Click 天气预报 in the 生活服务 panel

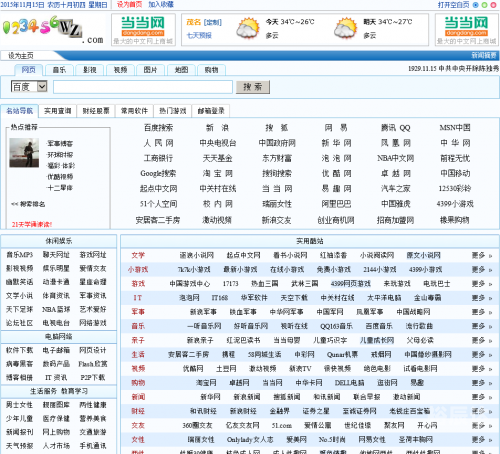(x=19, y=446)
